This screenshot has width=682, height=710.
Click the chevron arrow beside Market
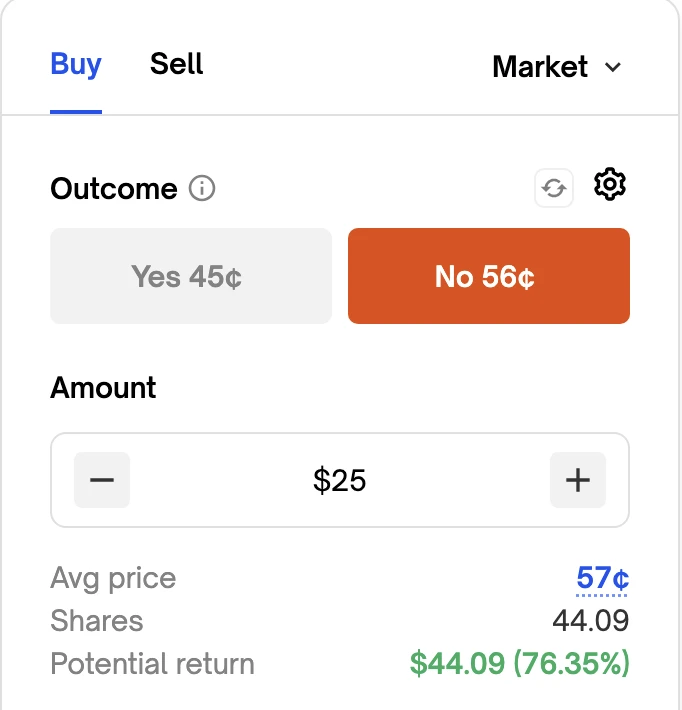[613, 68]
